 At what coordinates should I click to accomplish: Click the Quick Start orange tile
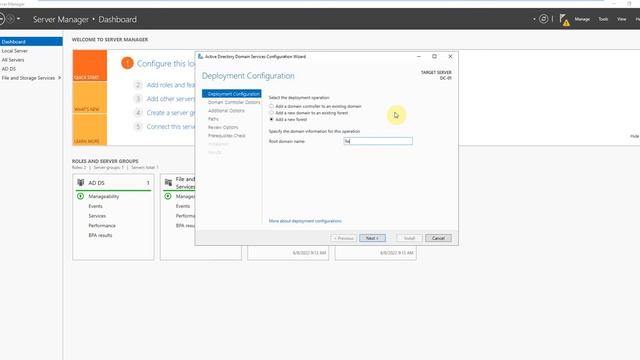coord(90,65)
